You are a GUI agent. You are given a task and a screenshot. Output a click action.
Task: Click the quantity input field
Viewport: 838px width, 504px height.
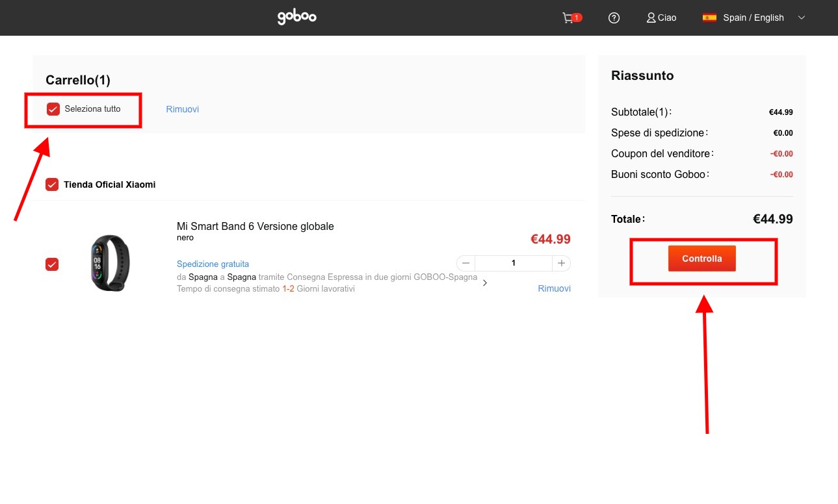pyautogui.click(x=513, y=263)
